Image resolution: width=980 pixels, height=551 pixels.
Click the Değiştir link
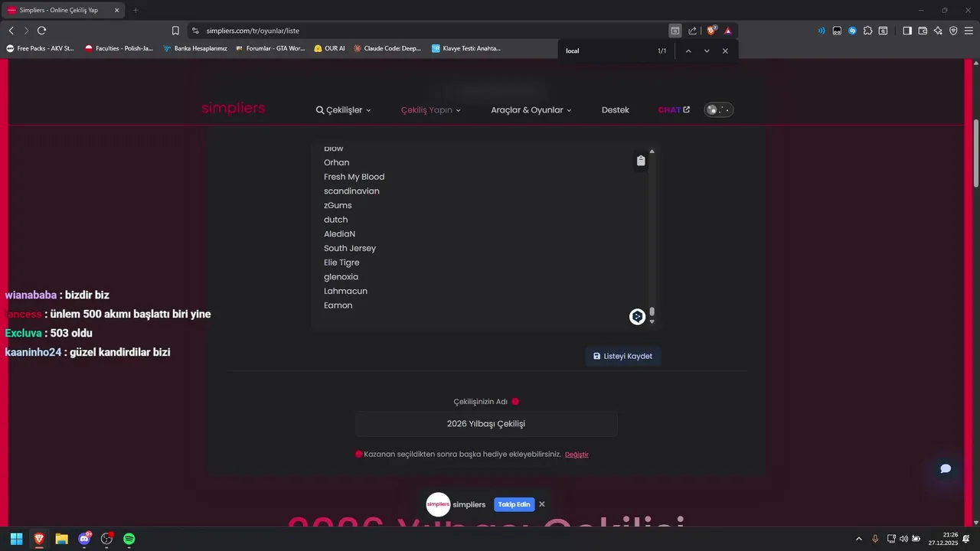tap(577, 455)
